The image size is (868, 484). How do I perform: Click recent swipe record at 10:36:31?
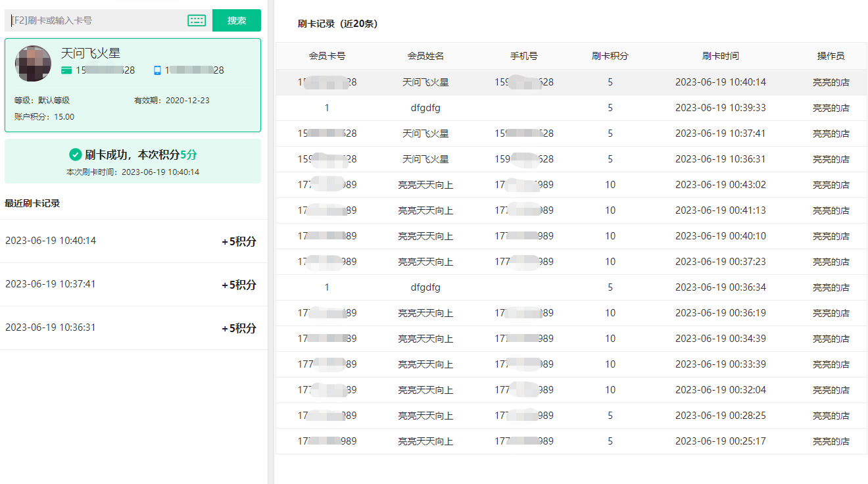[x=132, y=327]
